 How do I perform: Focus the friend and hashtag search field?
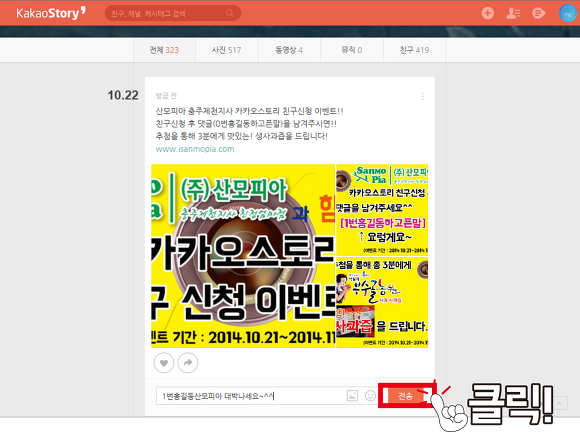pos(173,13)
